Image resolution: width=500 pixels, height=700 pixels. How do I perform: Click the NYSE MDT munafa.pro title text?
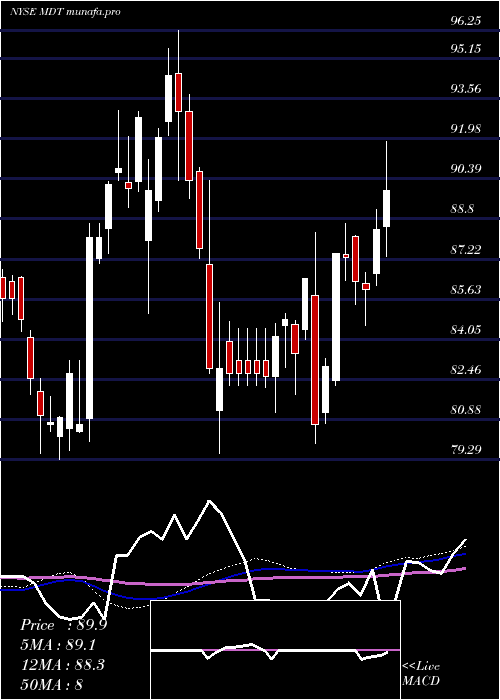(x=65, y=12)
